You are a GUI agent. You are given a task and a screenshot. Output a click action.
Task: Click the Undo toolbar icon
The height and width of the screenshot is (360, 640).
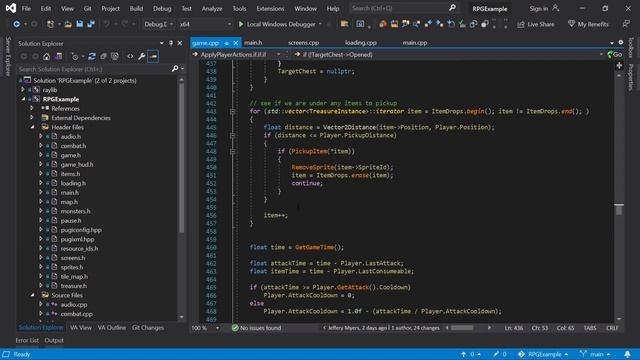point(107,24)
